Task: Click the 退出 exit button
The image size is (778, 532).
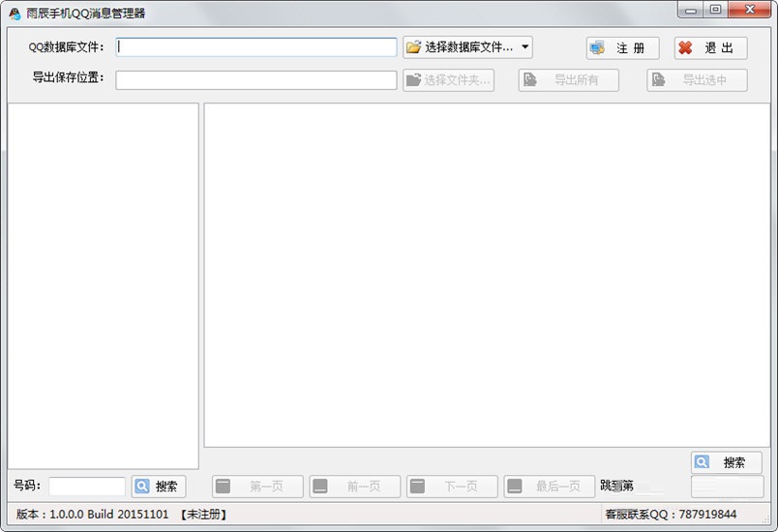Action: (710, 48)
